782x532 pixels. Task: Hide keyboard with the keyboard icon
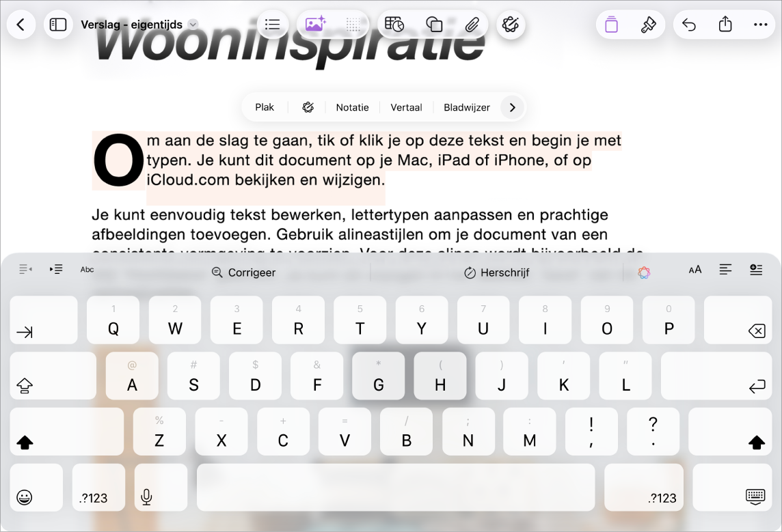click(732, 488)
